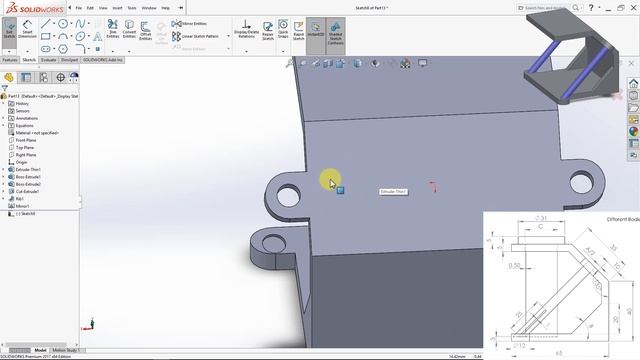The height and width of the screenshot is (360, 640).
Task: Open the ConfigurationManager tab
Action: coord(44,77)
